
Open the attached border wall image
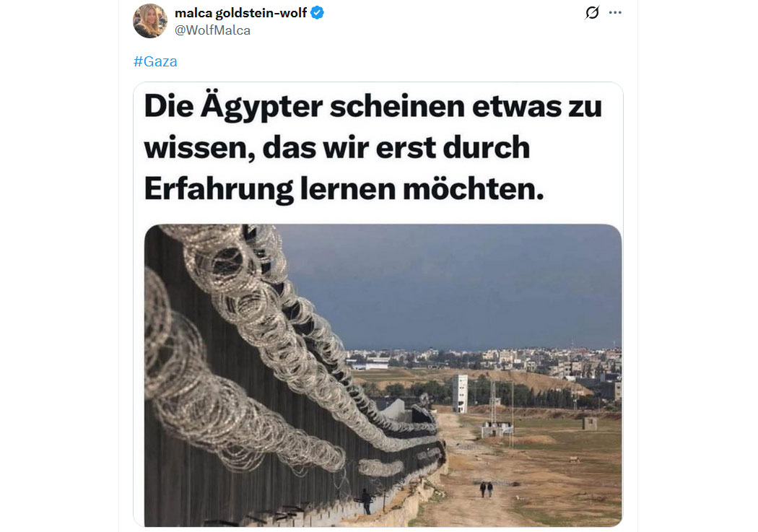tap(383, 375)
